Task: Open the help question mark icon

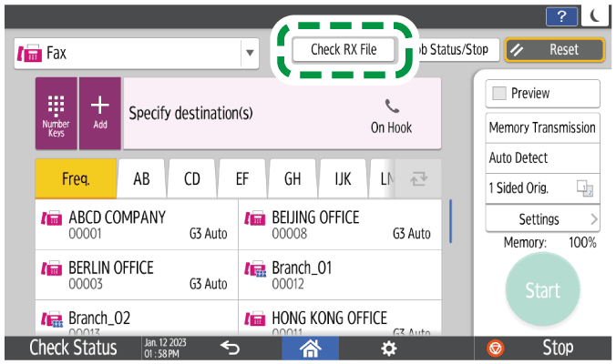Action: click(561, 15)
